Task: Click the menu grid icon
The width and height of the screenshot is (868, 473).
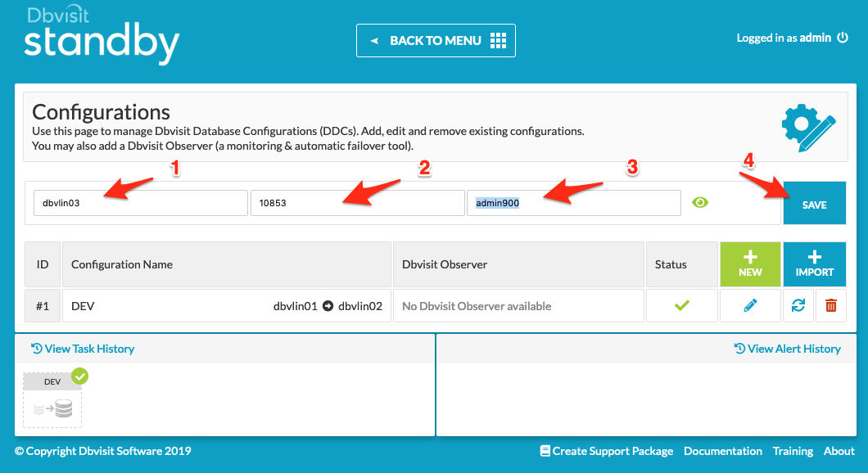Action: (498, 40)
